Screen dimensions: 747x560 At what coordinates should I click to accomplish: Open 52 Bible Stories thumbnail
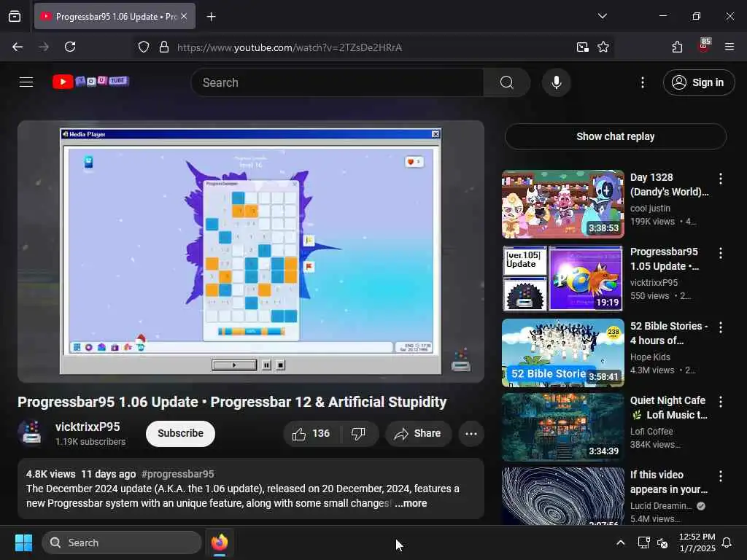(562, 353)
